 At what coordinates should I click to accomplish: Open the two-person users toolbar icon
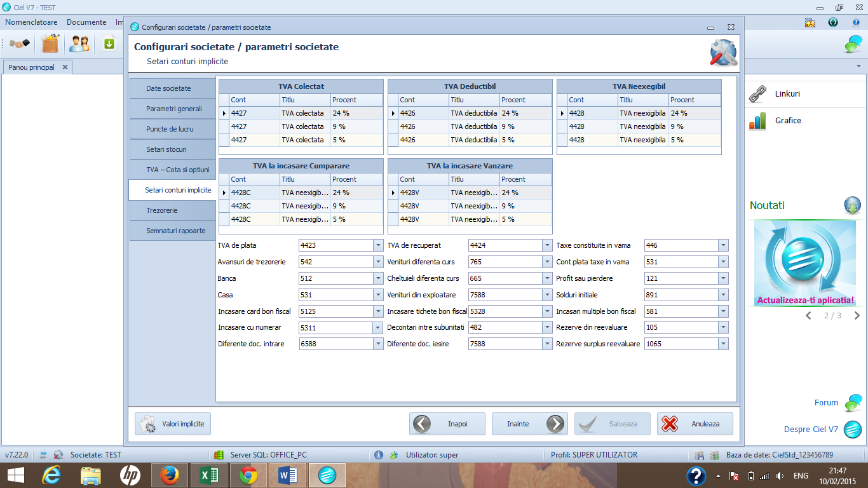[x=79, y=44]
